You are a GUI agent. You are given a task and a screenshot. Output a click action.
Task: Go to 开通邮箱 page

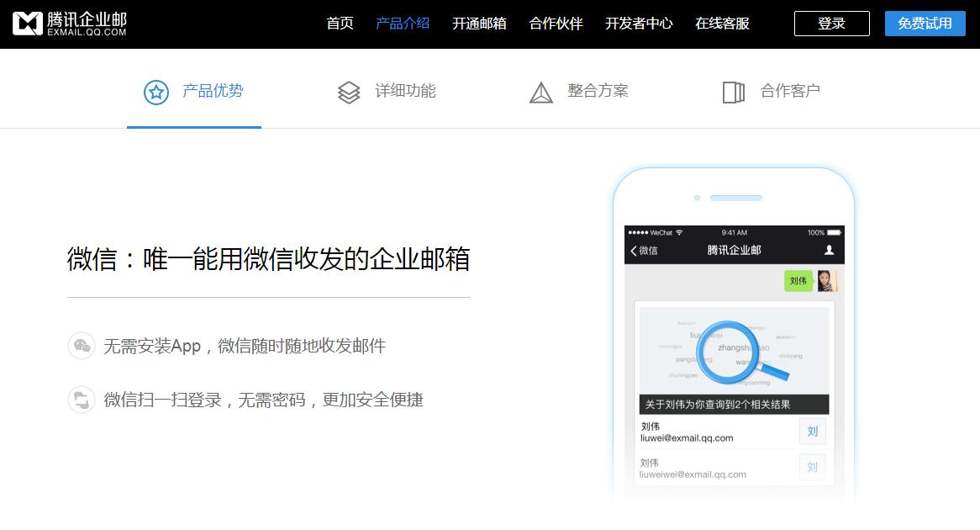click(x=479, y=24)
